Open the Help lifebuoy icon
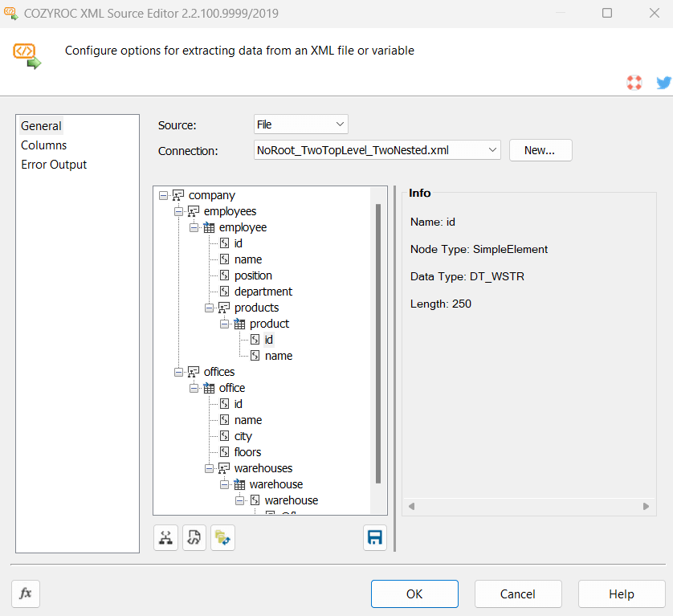The image size is (673, 616). pyautogui.click(x=634, y=83)
